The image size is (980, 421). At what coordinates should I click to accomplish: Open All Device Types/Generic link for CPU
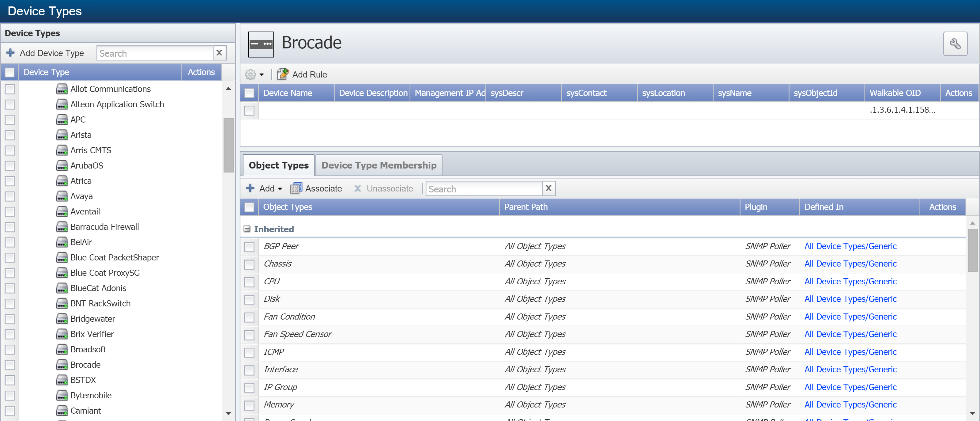(850, 281)
